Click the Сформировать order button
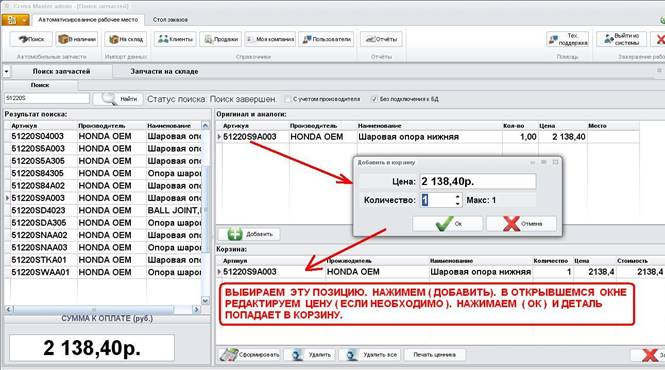Image resolution: width=665 pixels, height=370 pixels. click(250, 355)
